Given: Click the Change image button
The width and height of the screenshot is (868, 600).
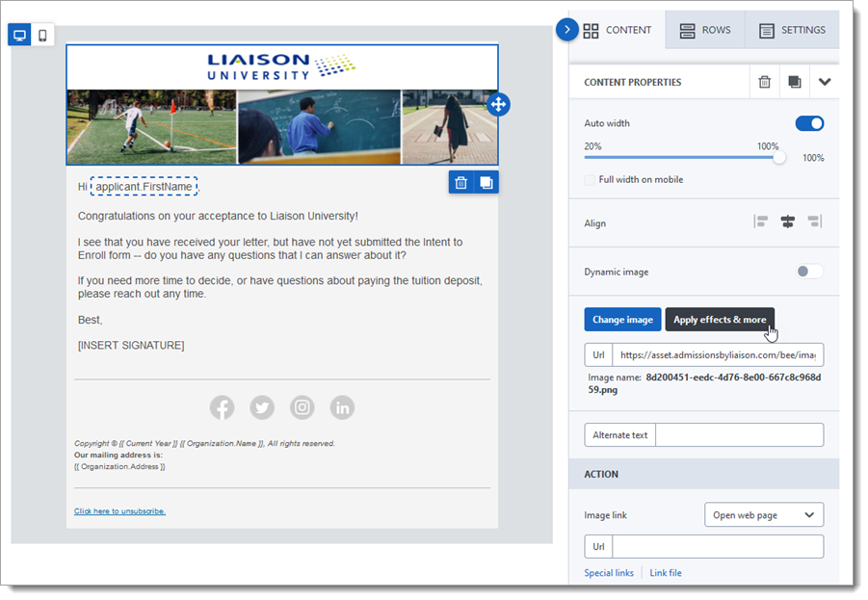Looking at the screenshot, I should pos(622,320).
